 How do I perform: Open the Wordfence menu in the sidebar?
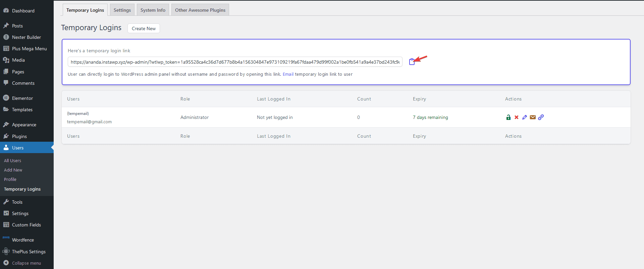[23, 240]
